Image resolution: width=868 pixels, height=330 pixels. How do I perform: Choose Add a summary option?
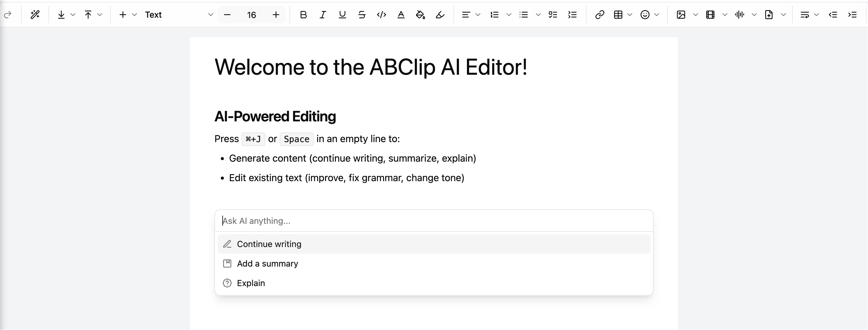[x=267, y=264]
